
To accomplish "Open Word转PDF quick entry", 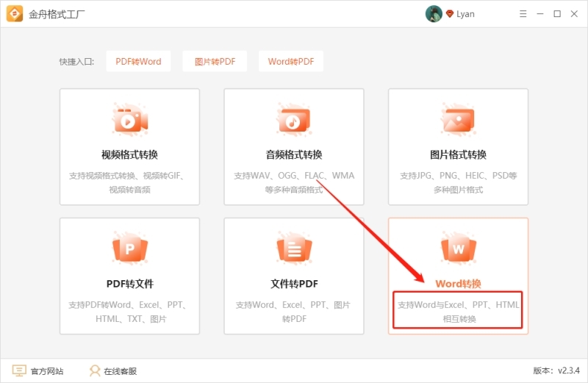I will [291, 61].
